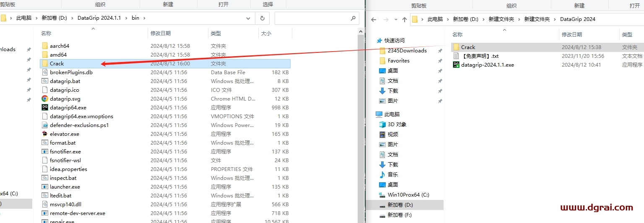Select the datagrip.svg file name
This screenshot has height=223, width=644.
pos(65,99)
